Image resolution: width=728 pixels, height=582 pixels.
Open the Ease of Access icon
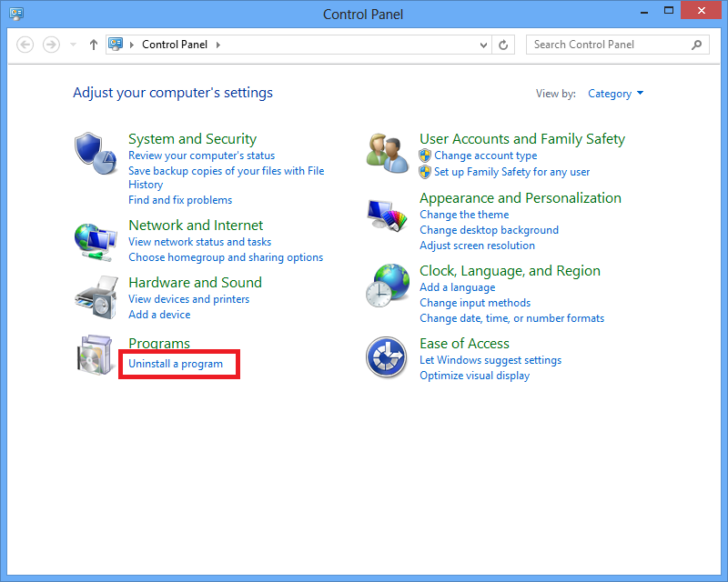pos(386,356)
